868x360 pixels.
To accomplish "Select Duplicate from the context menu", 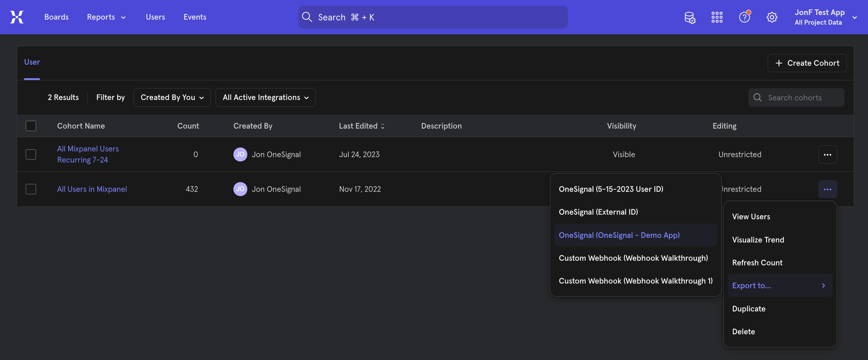I will (x=780, y=309).
